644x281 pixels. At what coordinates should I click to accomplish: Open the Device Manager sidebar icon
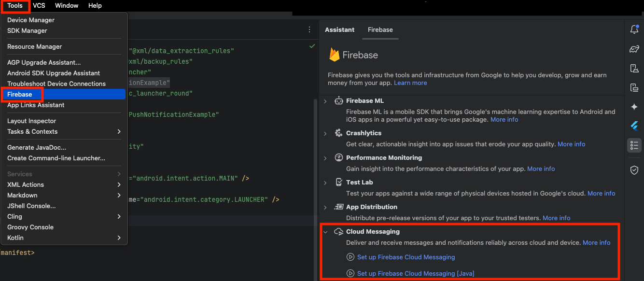coord(634,69)
